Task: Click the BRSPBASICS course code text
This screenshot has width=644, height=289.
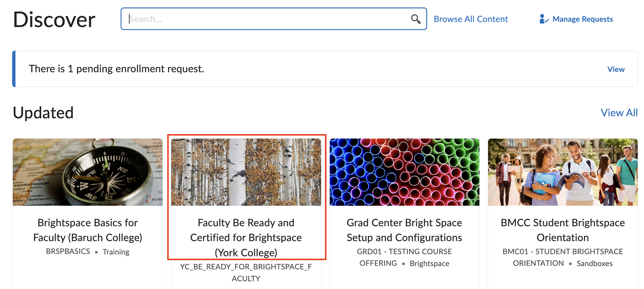Action: coord(68,252)
